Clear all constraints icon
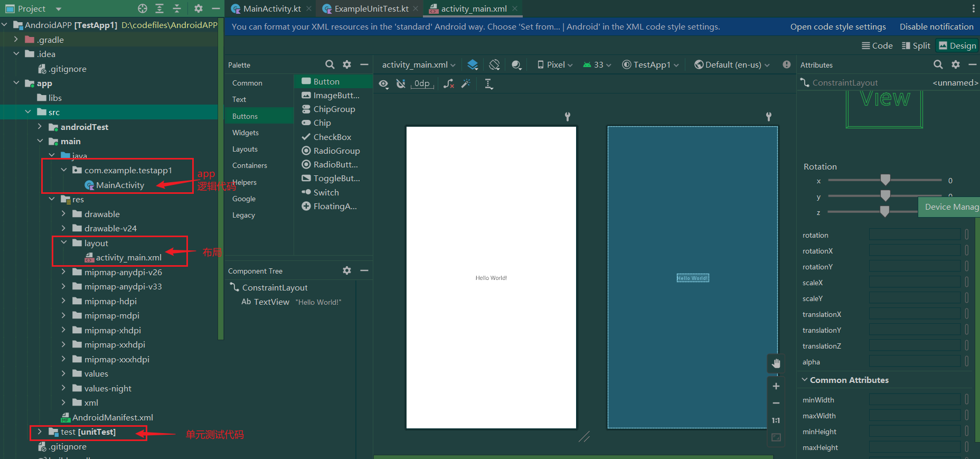 pyautogui.click(x=449, y=84)
